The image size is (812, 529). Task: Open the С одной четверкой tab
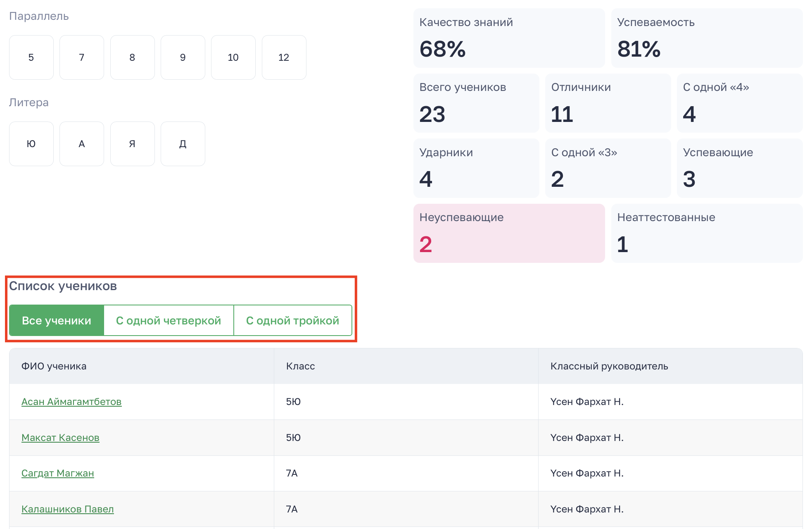(169, 321)
